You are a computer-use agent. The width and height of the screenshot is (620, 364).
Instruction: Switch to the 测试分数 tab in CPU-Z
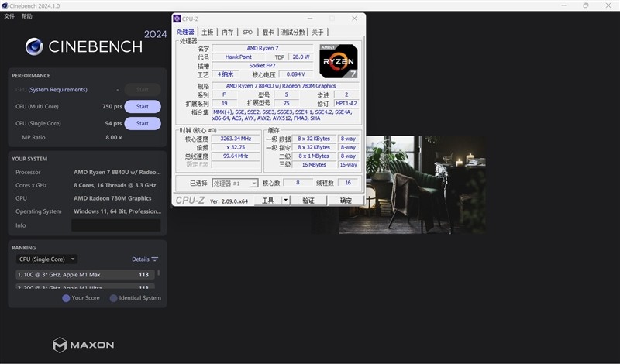pyautogui.click(x=293, y=32)
